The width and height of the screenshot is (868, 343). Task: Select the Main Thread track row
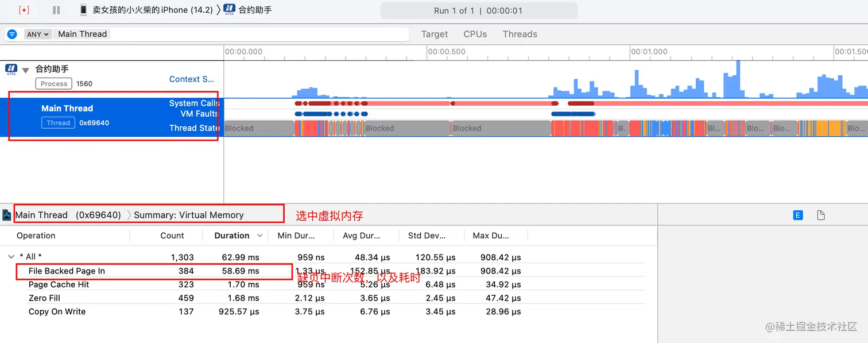click(x=112, y=117)
